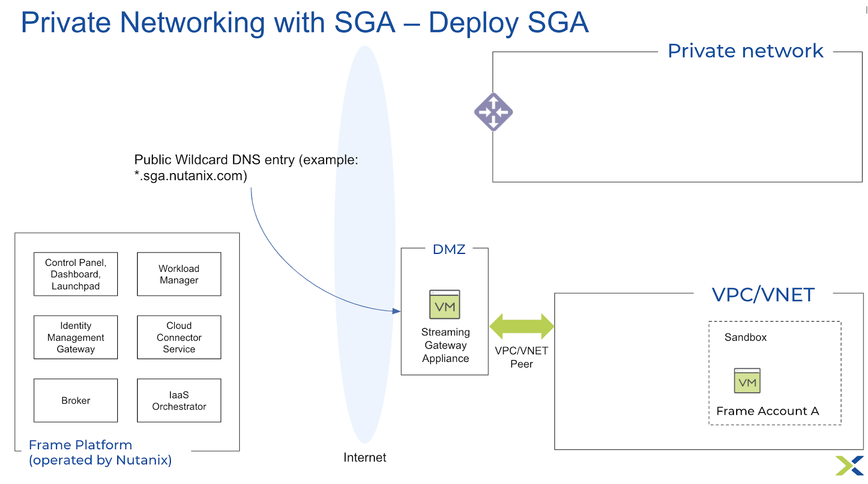Click the DMZ label
This screenshot has height=484, width=868.
point(449,250)
